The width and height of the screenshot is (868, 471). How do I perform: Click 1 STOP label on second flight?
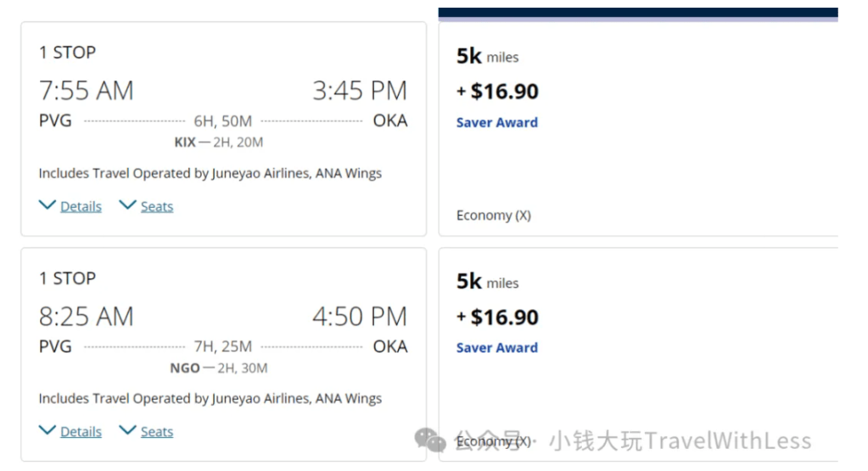(67, 278)
